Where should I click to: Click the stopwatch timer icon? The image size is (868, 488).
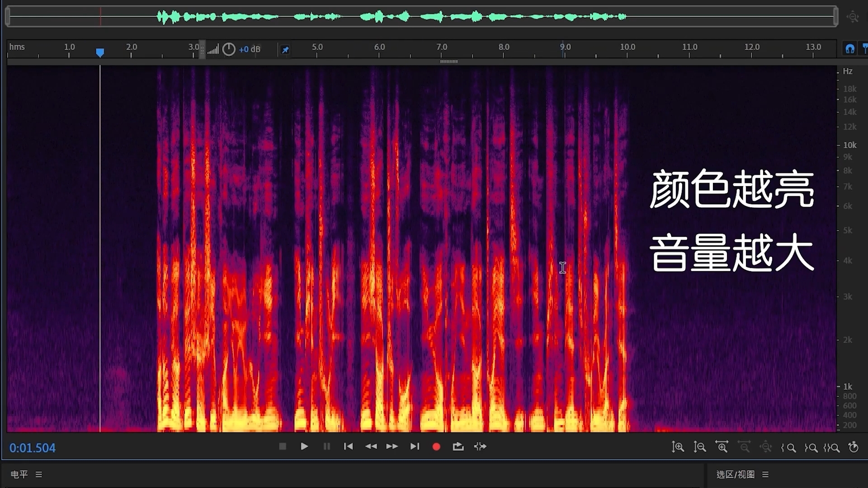coord(853,447)
